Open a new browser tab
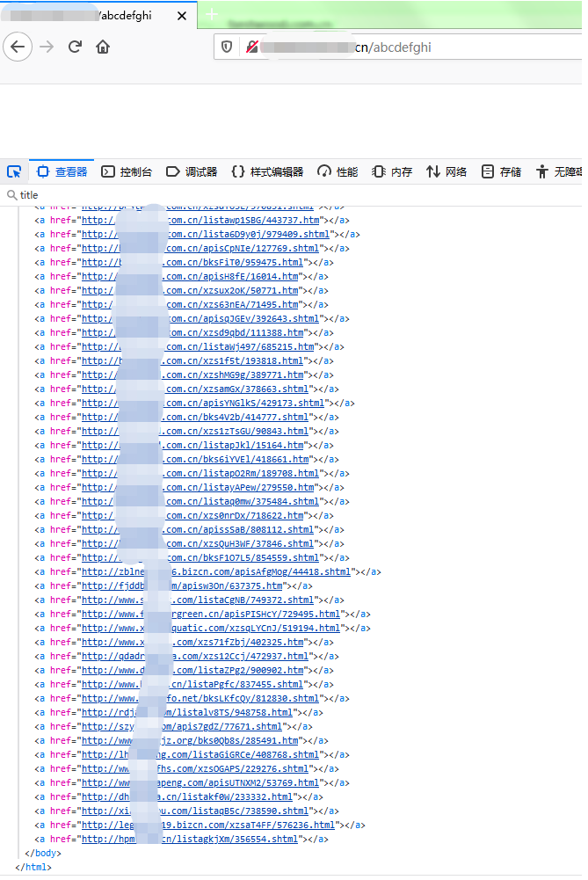 [212, 15]
